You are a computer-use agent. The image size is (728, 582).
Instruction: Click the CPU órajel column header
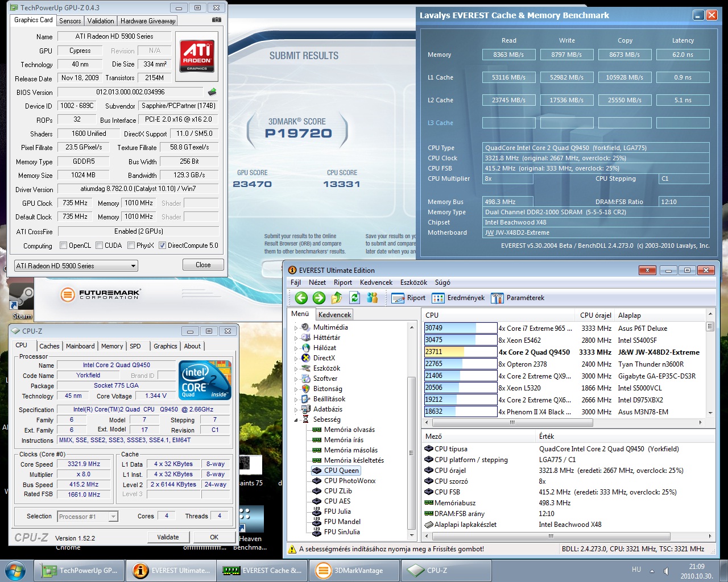click(595, 315)
